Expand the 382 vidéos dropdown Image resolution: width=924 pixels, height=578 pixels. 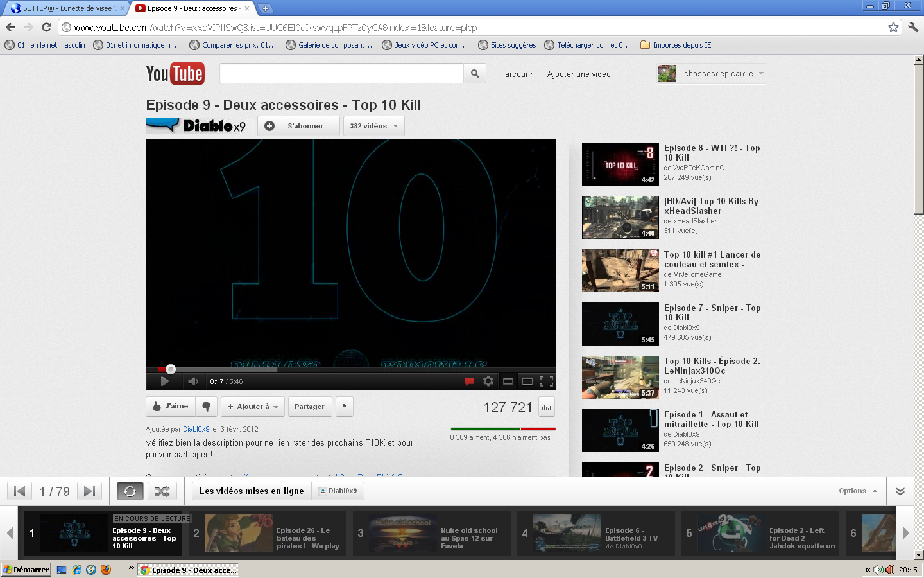pyautogui.click(x=374, y=126)
